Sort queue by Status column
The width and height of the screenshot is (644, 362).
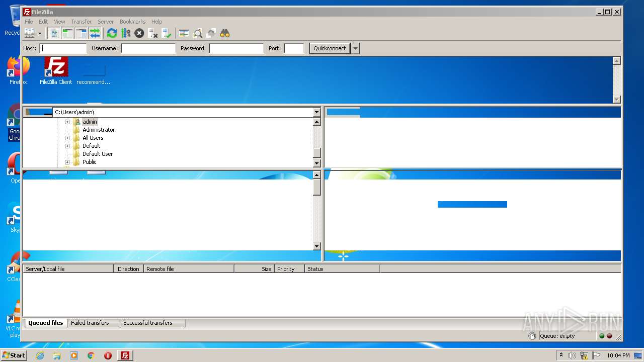[342, 269]
